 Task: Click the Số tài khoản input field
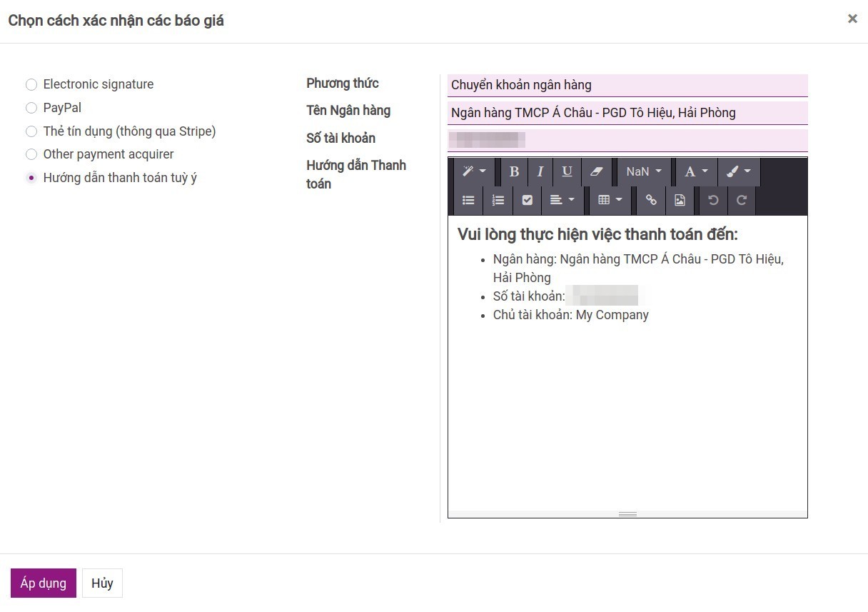627,140
